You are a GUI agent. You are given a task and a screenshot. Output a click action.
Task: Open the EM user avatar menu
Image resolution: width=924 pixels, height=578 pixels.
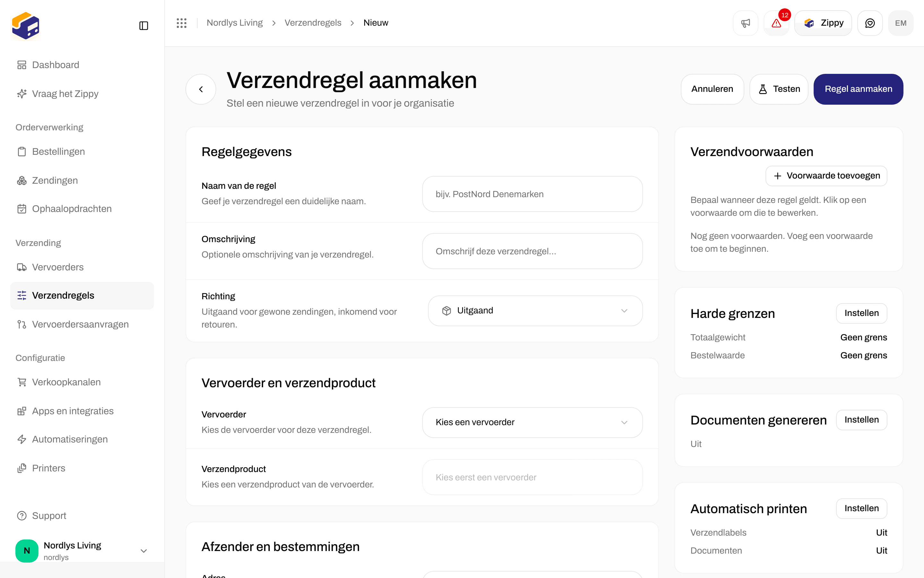[x=901, y=23]
